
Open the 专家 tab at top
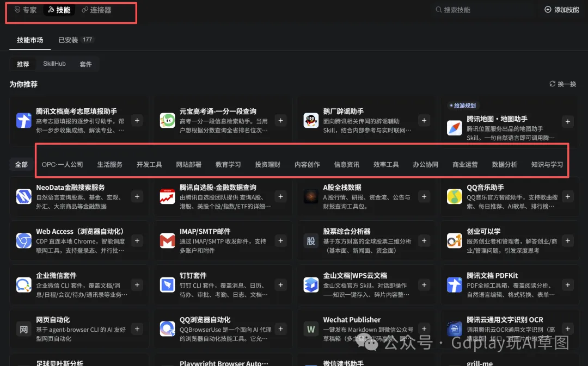[26, 10]
